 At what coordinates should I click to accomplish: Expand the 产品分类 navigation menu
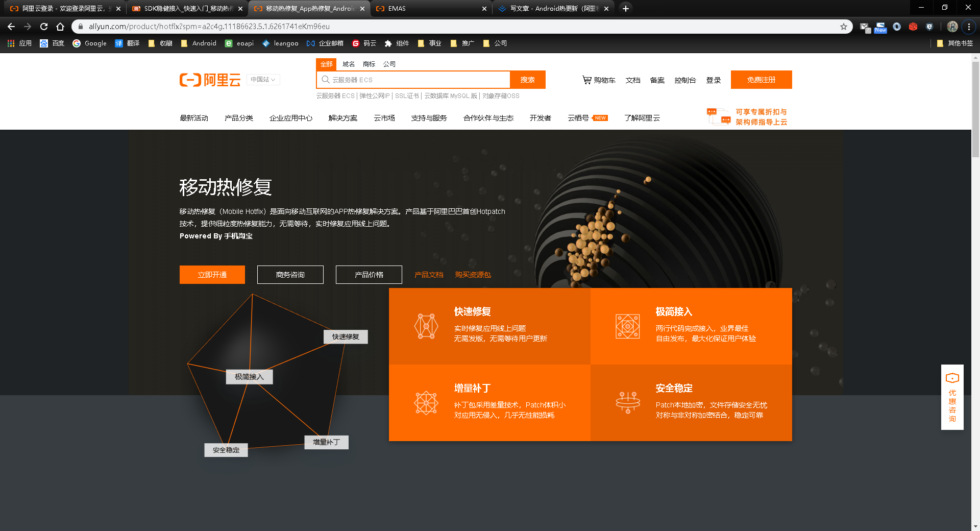point(239,118)
